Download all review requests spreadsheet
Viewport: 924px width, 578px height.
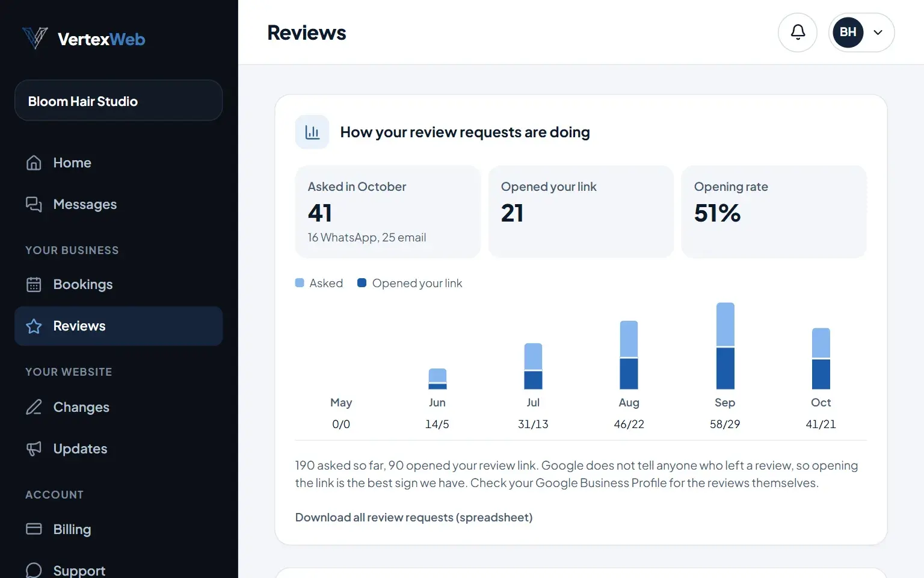pos(414,517)
